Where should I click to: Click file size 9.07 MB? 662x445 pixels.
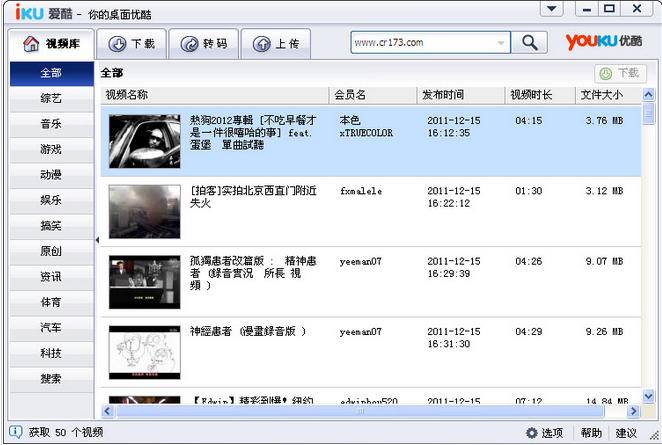[x=604, y=261]
